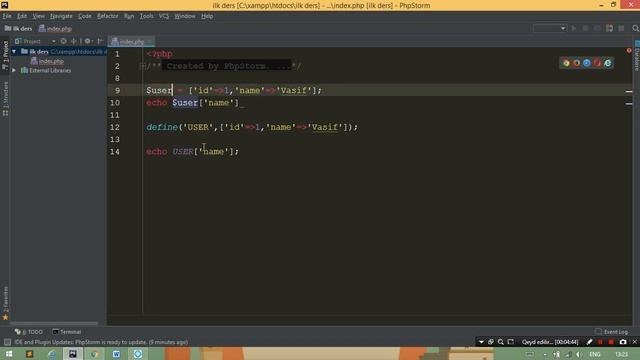Close the index.php editor tab
This screenshot has height=360, width=640.
(149, 42)
